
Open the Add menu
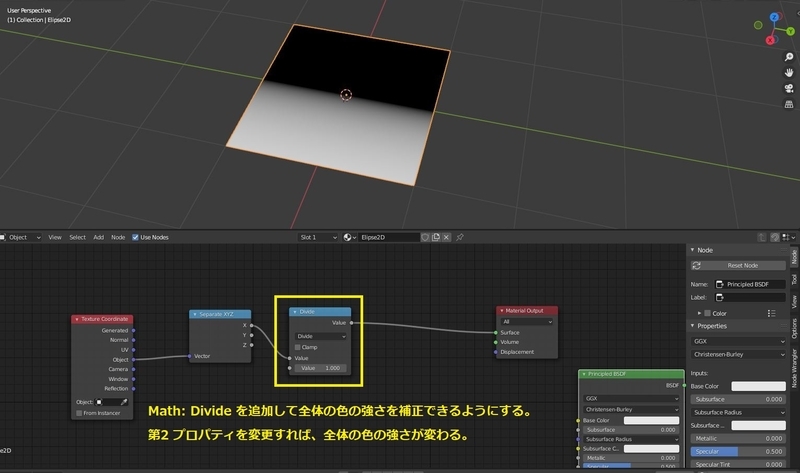click(98, 237)
